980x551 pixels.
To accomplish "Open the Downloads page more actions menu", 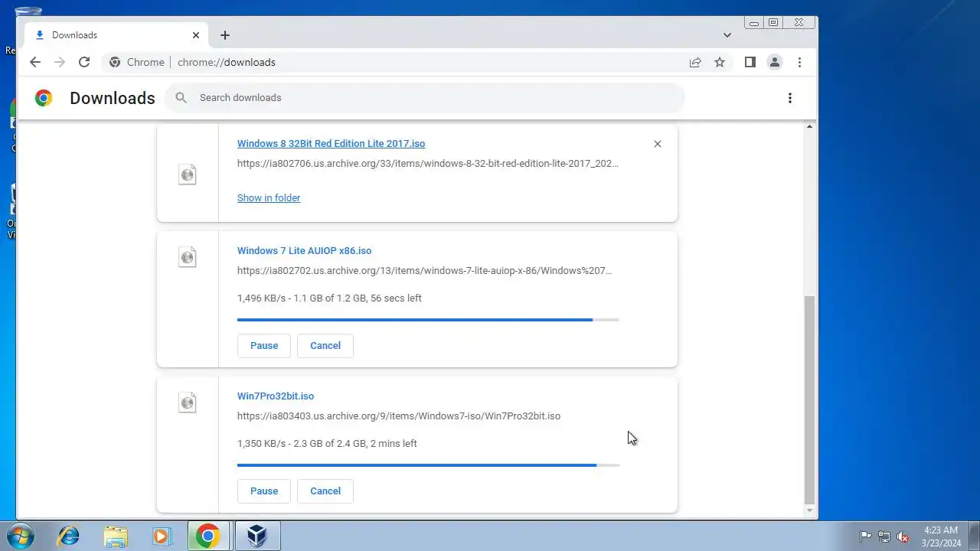I will click(790, 98).
